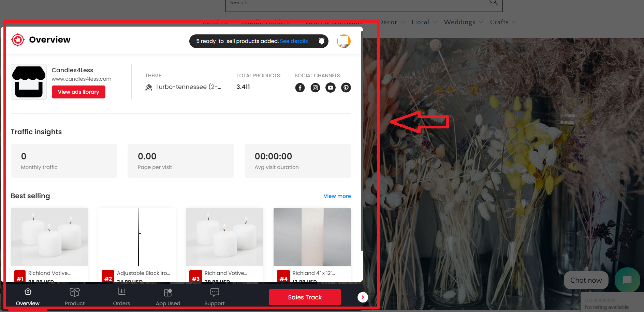Image resolution: width=644 pixels, height=312 pixels.
Task: Open notifications bell icon
Action: coord(321,41)
